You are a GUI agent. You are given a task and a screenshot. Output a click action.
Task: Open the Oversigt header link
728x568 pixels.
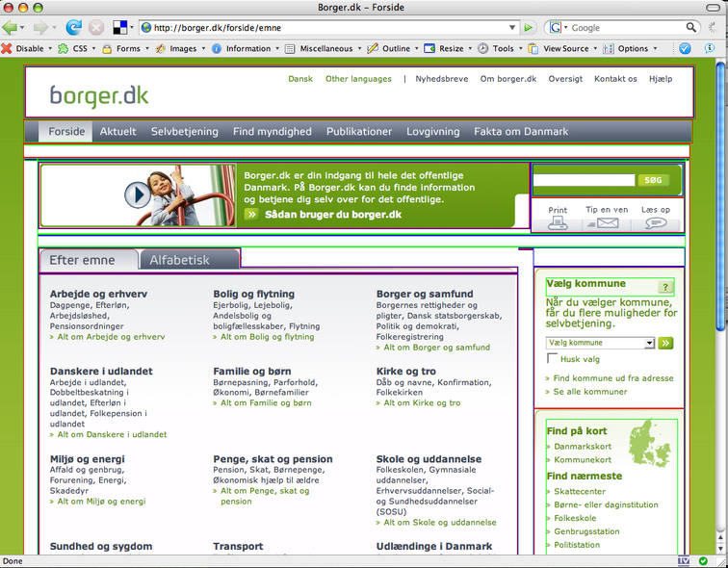coord(565,79)
